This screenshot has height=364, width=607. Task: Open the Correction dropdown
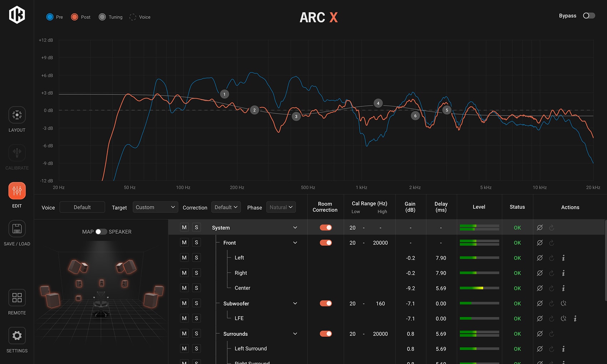point(226,207)
